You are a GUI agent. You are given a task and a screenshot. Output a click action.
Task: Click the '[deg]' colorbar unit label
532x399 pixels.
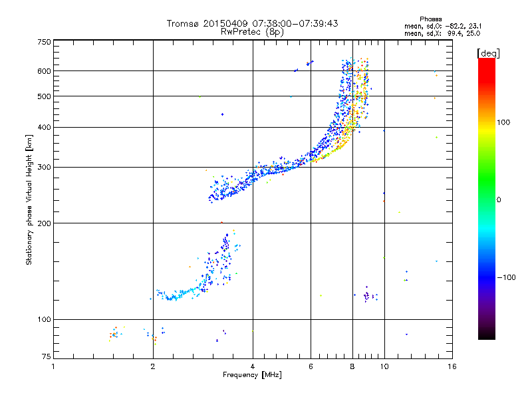click(x=488, y=53)
